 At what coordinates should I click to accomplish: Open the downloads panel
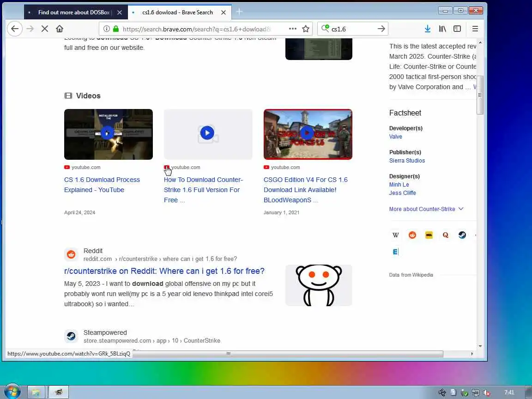pos(428,29)
